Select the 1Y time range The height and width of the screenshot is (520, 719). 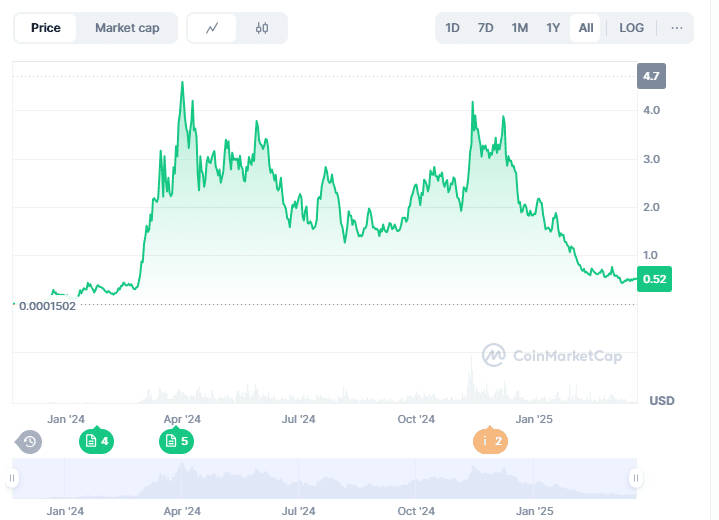coord(553,28)
